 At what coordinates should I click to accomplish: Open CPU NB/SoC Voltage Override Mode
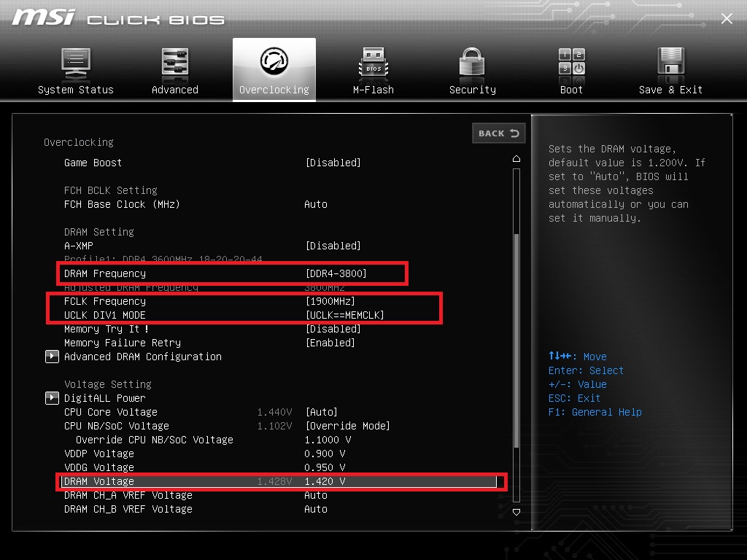pyautogui.click(x=348, y=426)
